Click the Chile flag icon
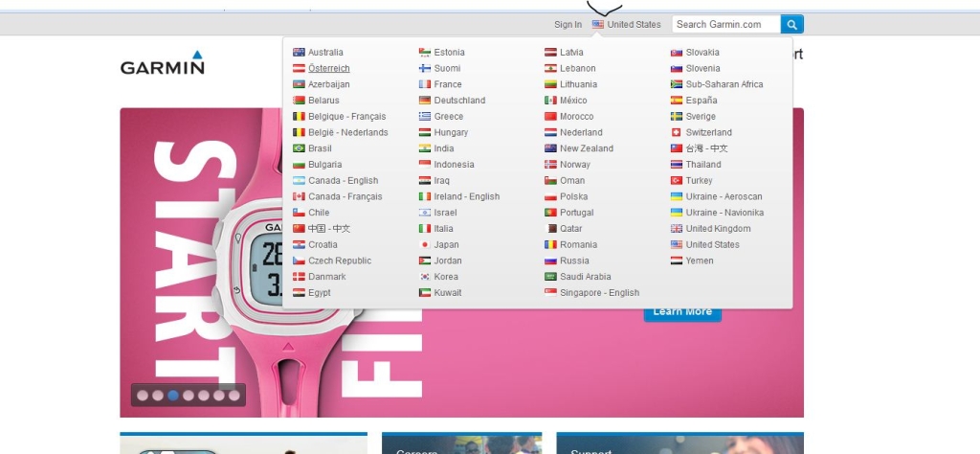Image resolution: width=980 pixels, height=454 pixels. click(299, 213)
